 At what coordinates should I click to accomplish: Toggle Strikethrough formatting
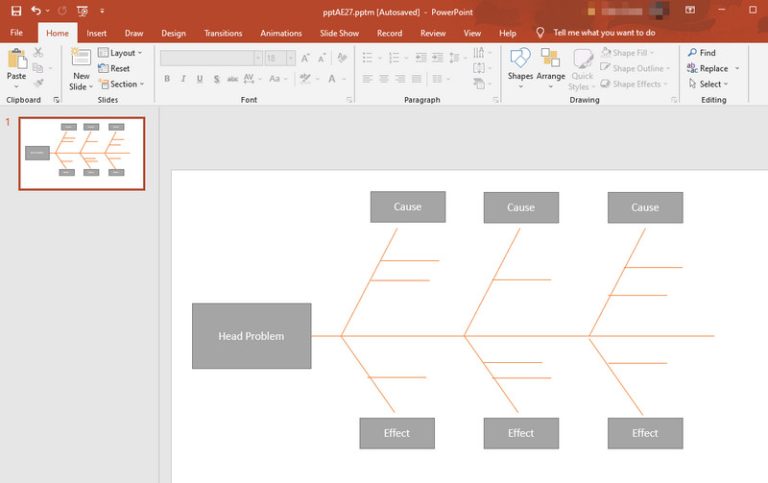click(233, 79)
